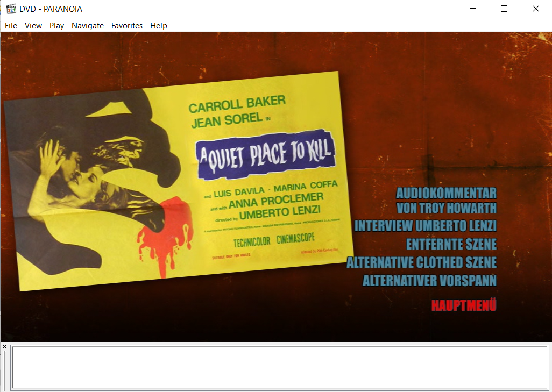Return to Hauptmenü

[464, 305]
